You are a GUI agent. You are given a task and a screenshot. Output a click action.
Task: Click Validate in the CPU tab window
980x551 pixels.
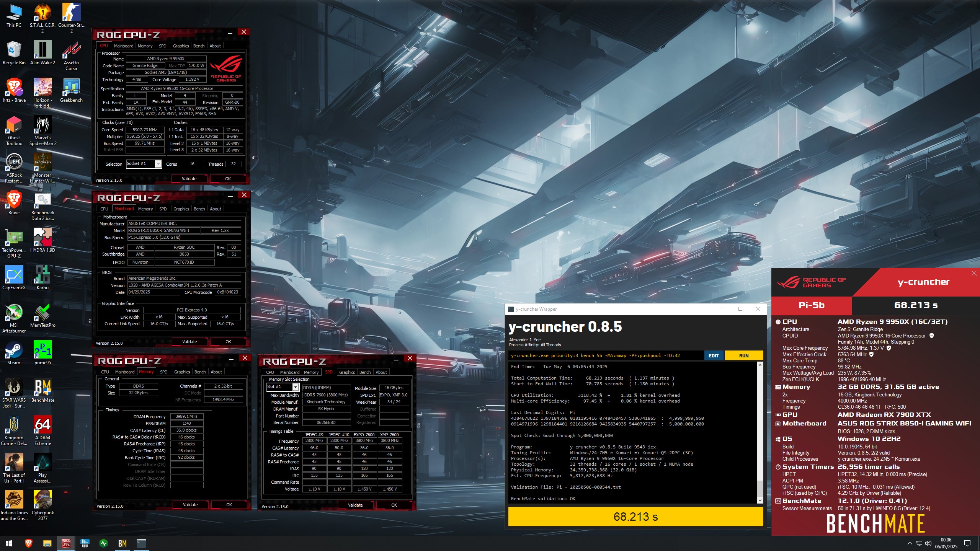[189, 179]
